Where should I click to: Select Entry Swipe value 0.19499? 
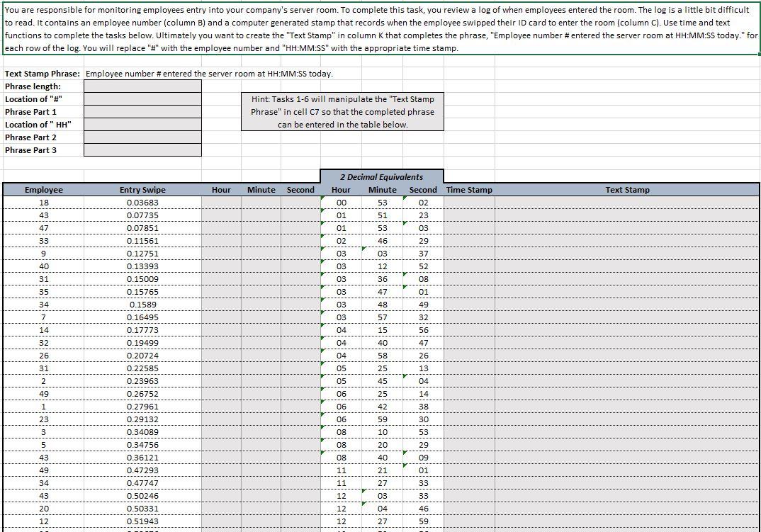tap(142, 343)
